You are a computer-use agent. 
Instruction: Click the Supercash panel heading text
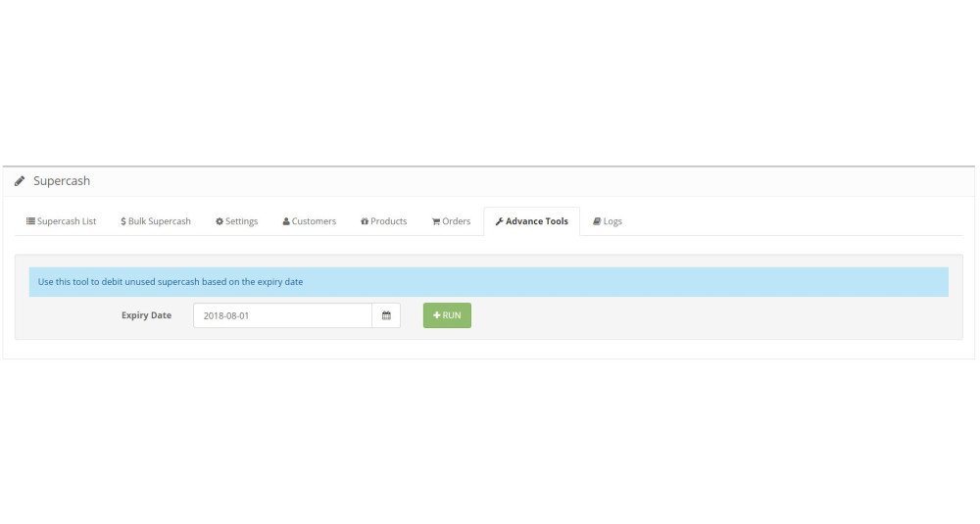tap(62, 181)
